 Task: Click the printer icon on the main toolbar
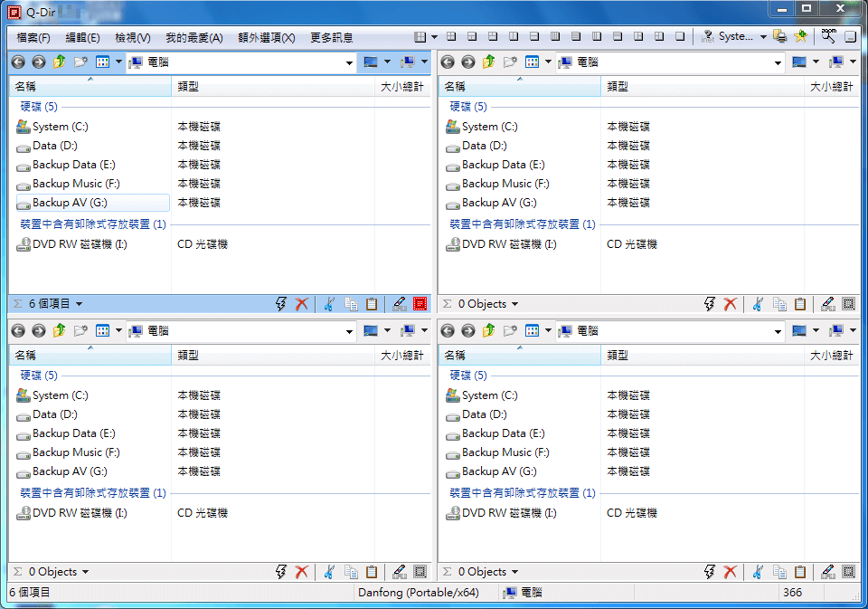[x=779, y=36]
